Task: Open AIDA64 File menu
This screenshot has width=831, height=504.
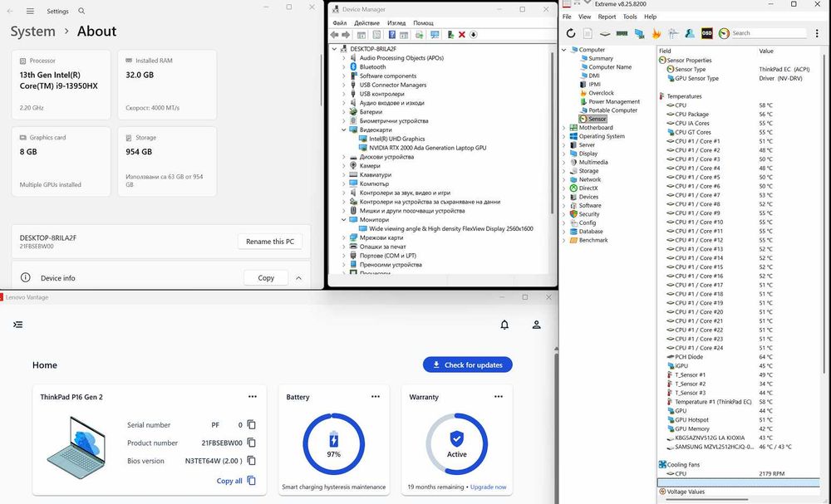Action: pos(567,17)
